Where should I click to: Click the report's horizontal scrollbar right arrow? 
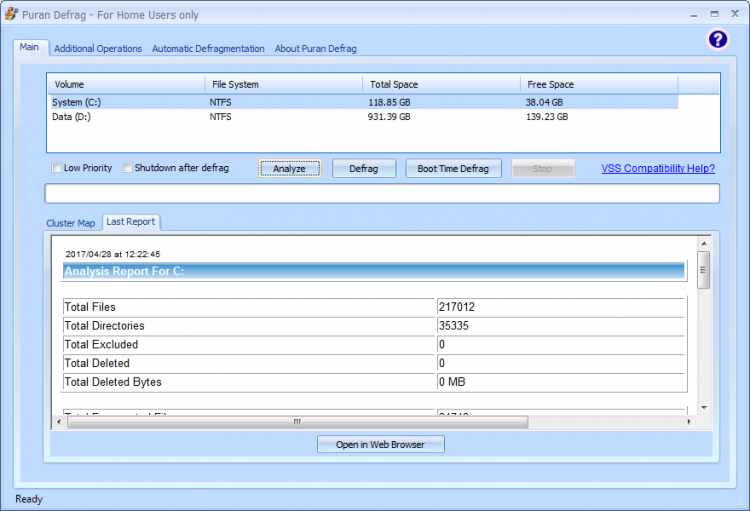689,422
